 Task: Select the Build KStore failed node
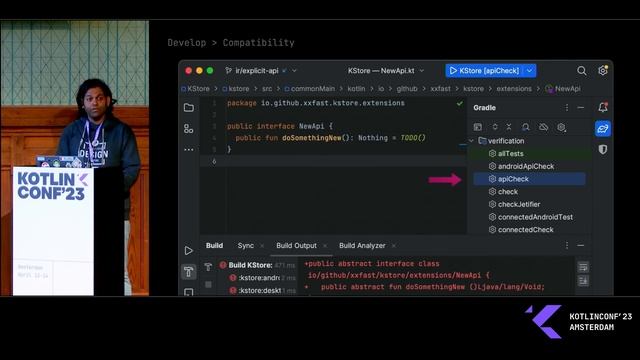(x=257, y=265)
